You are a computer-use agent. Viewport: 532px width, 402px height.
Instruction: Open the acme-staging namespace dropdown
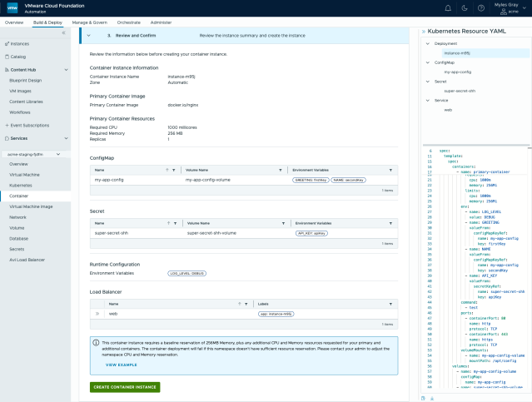35,154
